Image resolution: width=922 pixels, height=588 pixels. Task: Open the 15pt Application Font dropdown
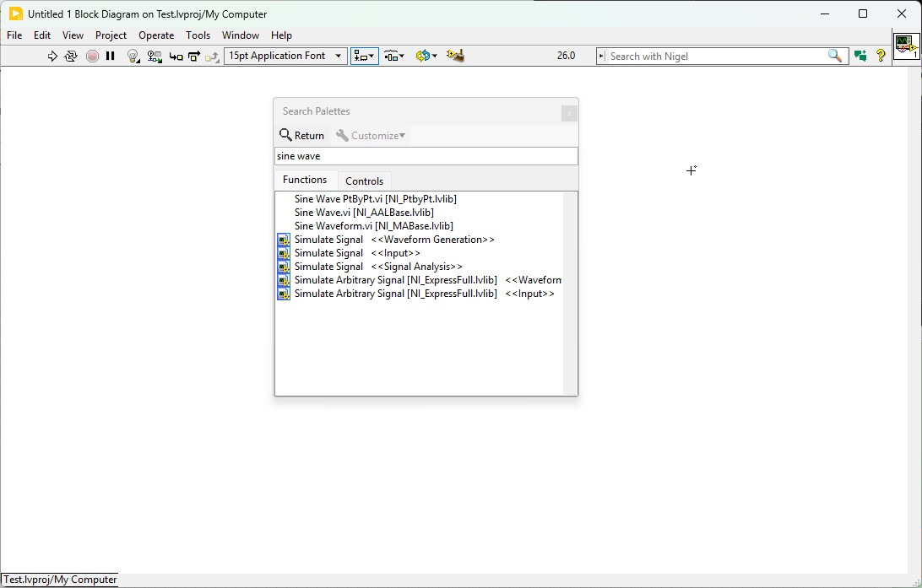[285, 56]
